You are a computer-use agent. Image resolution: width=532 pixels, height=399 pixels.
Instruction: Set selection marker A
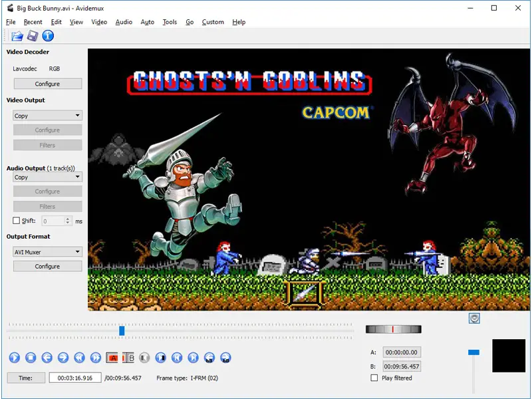pos(112,358)
